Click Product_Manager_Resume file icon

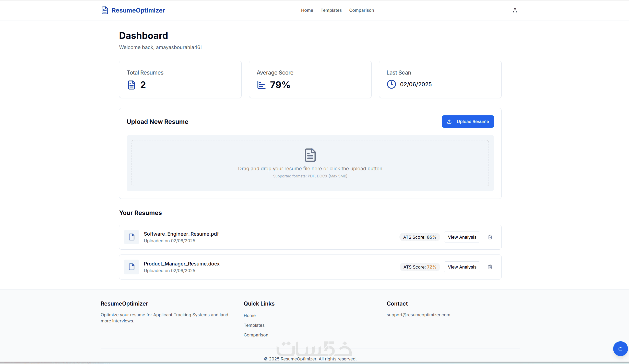(x=132, y=267)
